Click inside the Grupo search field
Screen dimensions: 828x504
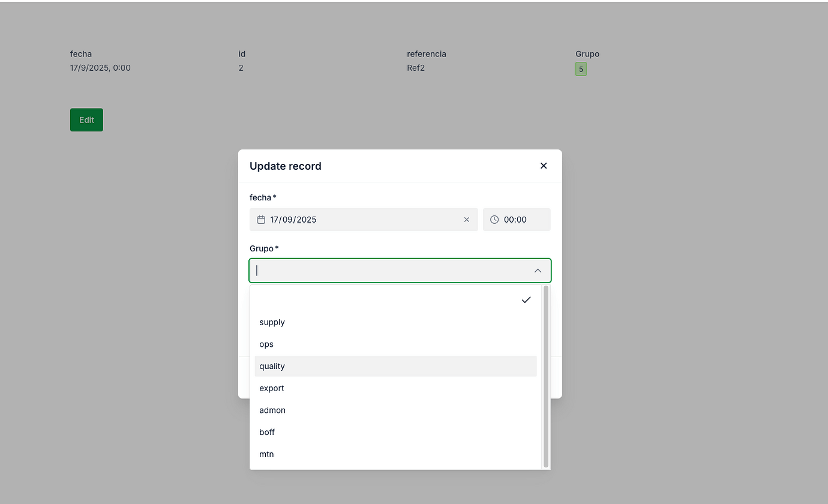(x=390, y=271)
